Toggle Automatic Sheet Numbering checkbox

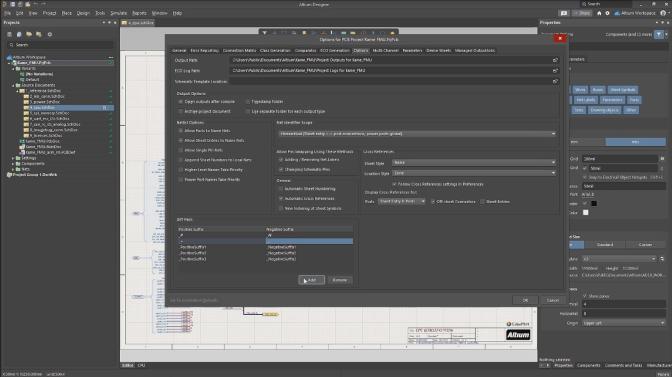[281, 189]
